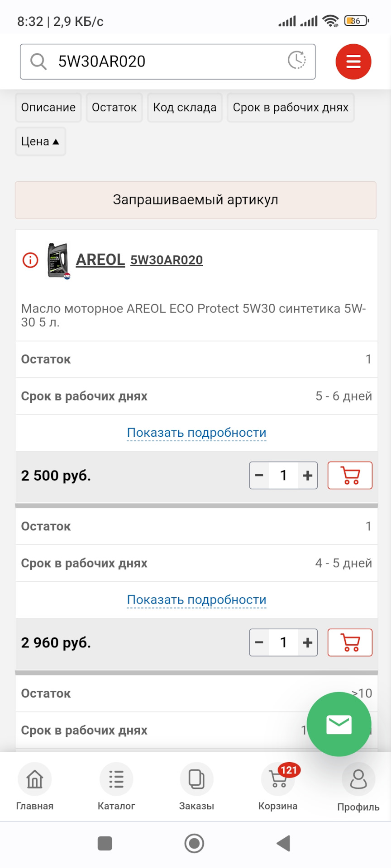Go to the Каталог tab
The height and width of the screenshot is (868, 391).
pyautogui.click(x=116, y=787)
